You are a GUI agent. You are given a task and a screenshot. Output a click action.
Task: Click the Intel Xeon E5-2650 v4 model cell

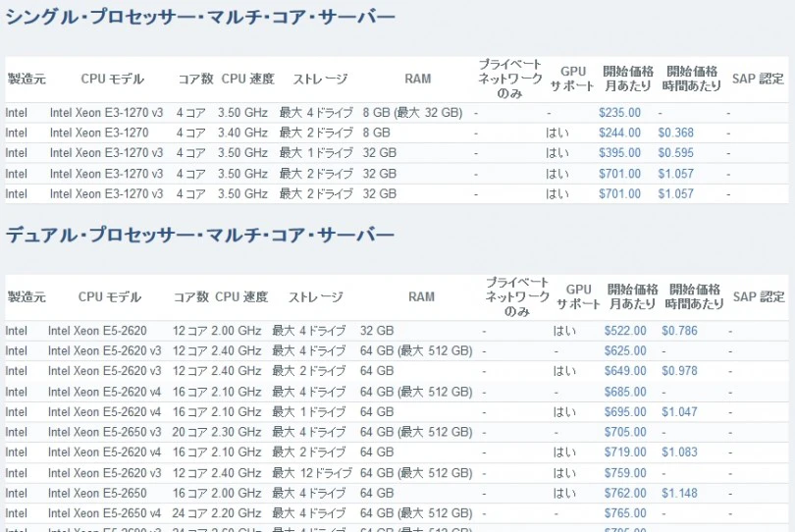[x=104, y=513]
